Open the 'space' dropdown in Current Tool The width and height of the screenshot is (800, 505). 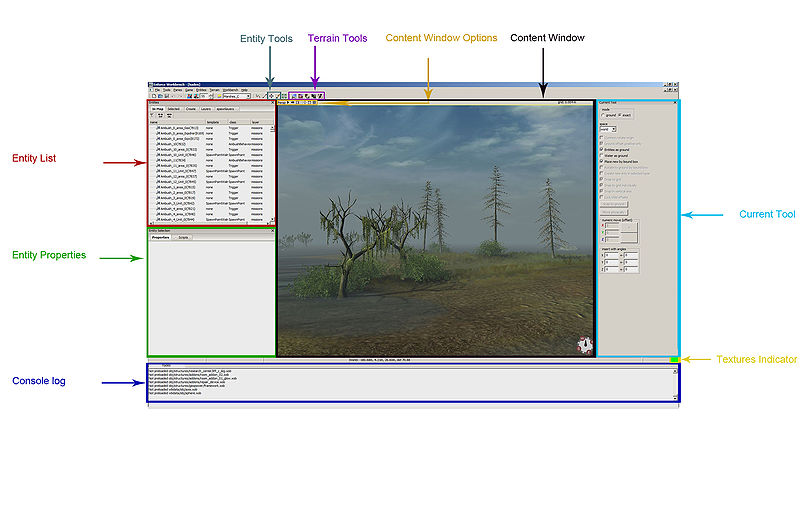pyautogui.click(x=606, y=129)
